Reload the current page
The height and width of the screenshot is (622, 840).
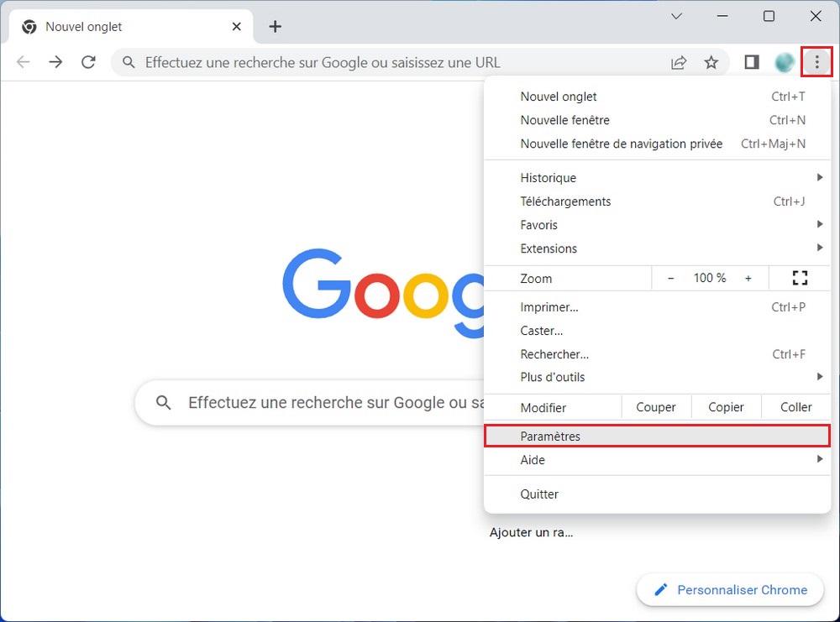[88, 62]
